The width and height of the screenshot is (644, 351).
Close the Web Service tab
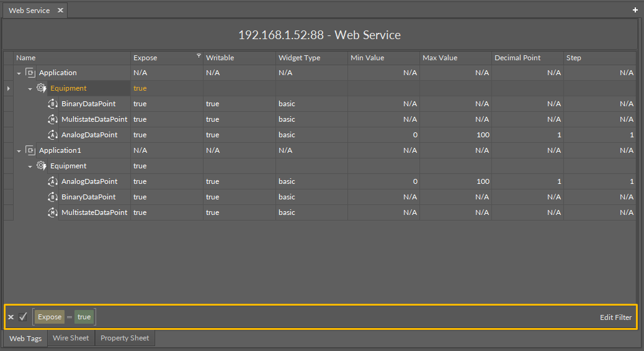[60, 11]
